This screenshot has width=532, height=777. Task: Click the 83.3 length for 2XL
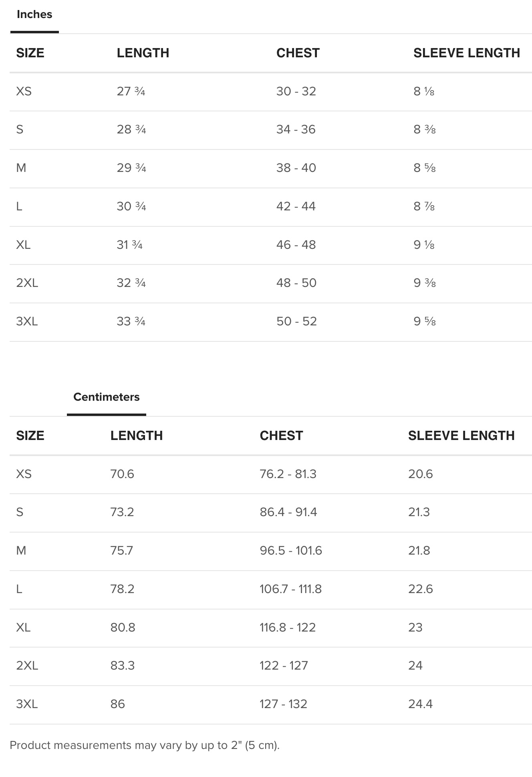click(123, 666)
